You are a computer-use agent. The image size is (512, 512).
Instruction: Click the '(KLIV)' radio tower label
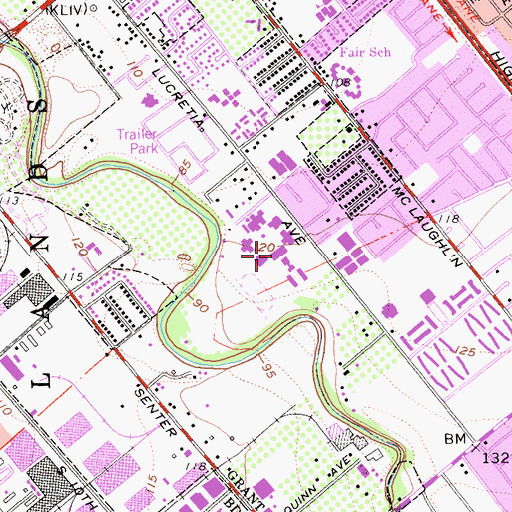pyautogui.click(x=68, y=10)
